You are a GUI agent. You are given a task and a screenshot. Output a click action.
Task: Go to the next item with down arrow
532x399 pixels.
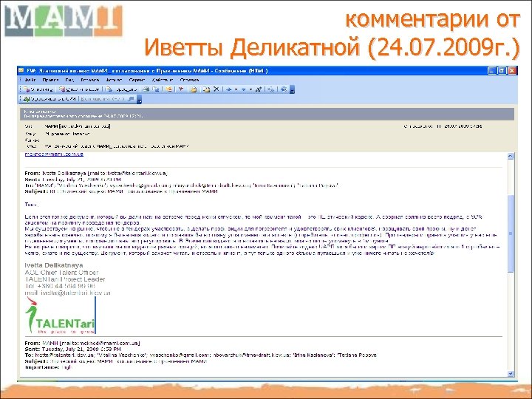coord(244,89)
